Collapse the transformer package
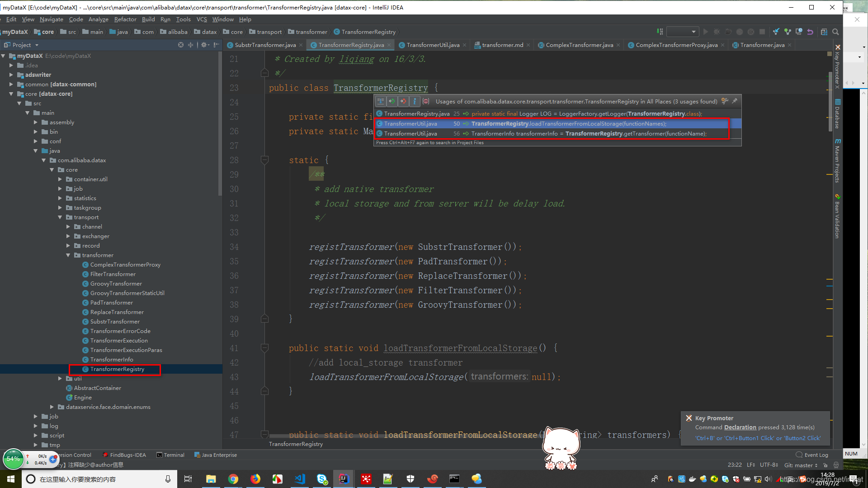This screenshot has width=868, height=488. click(x=68, y=255)
